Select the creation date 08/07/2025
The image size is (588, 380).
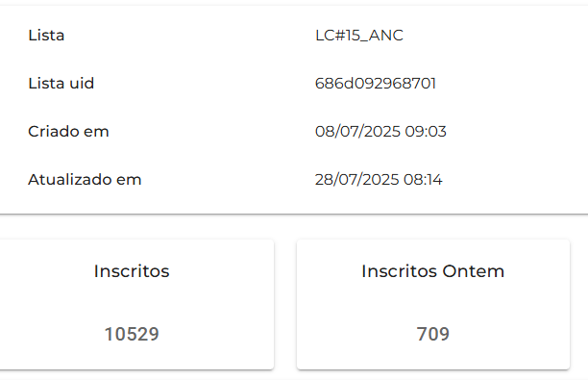click(x=357, y=132)
